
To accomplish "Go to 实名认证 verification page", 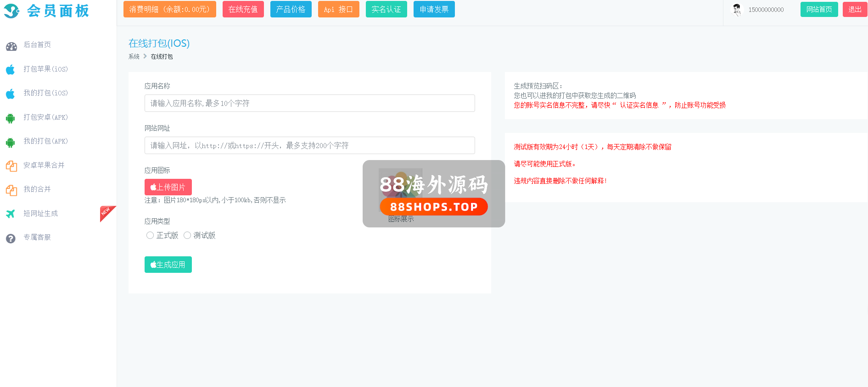I will tap(386, 9).
